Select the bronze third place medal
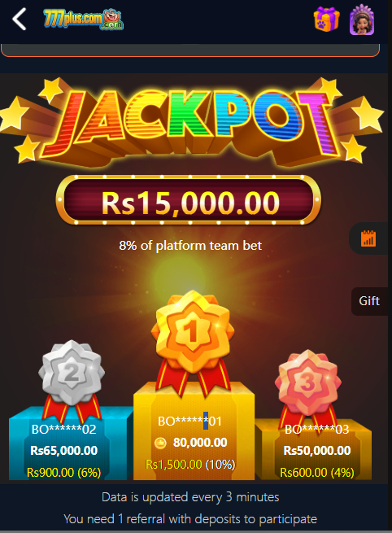The height and width of the screenshot is (533, 392). pos(308,386)
